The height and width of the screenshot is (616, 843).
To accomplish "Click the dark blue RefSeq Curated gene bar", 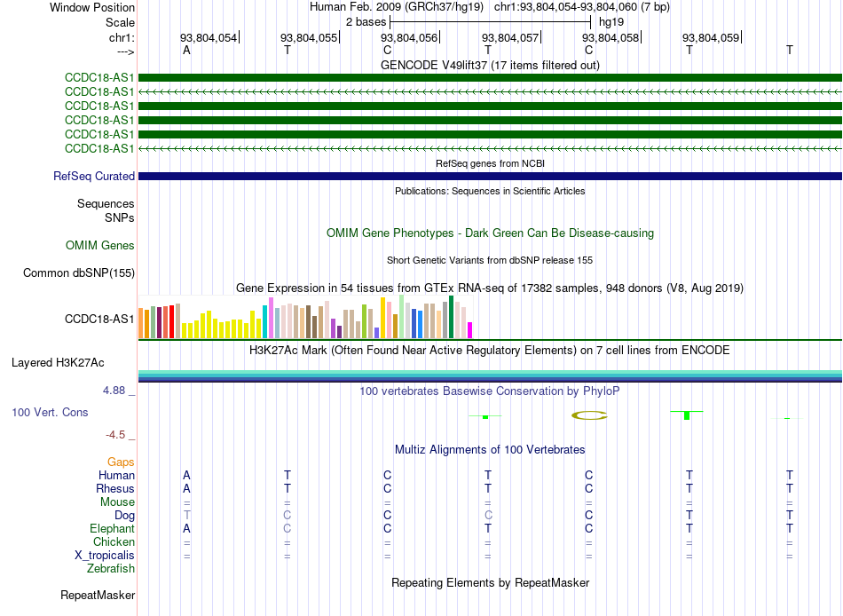I will 490,176.
